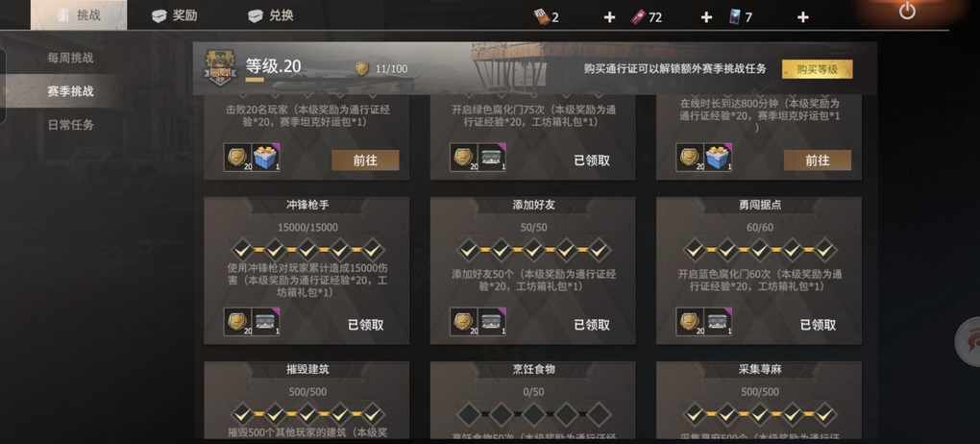Tap the workshop box reward in 勇闯据点 card
This screenshot has height=444, width=980.
click(719, 321)
